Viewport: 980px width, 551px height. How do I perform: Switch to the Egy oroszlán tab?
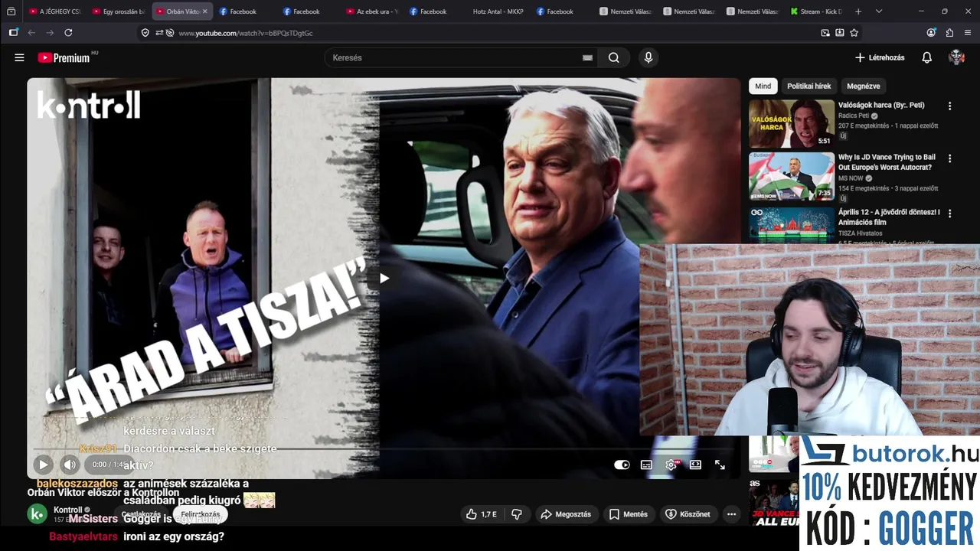118,11
